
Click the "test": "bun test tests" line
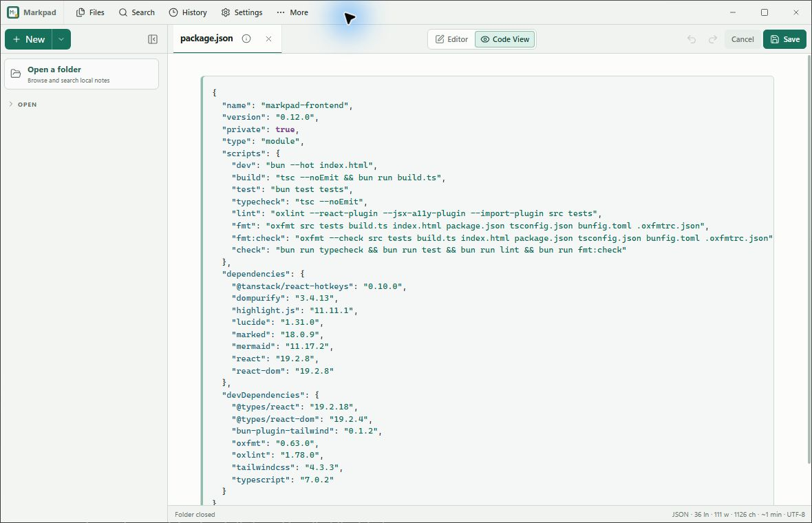point(292,189)
